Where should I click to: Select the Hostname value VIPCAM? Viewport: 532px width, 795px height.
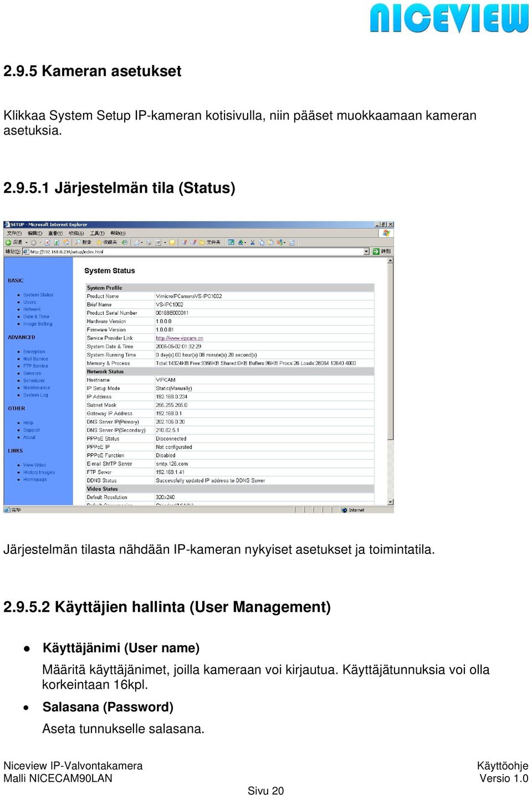pos(166,379)
